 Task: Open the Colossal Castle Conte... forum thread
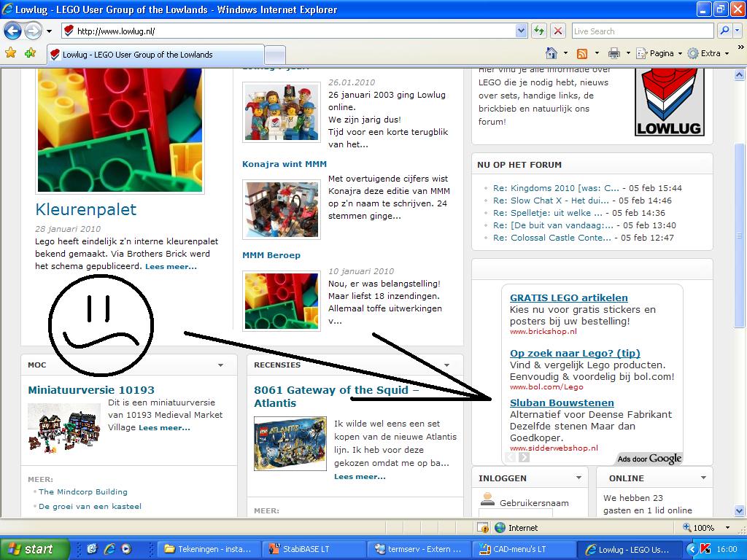(551, 238)
